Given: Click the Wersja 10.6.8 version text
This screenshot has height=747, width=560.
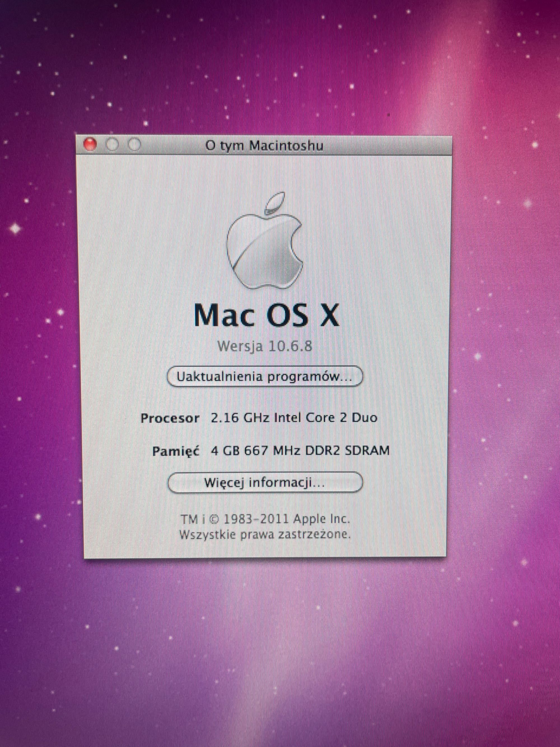Looking at the screenshot, I should (265, 346).
